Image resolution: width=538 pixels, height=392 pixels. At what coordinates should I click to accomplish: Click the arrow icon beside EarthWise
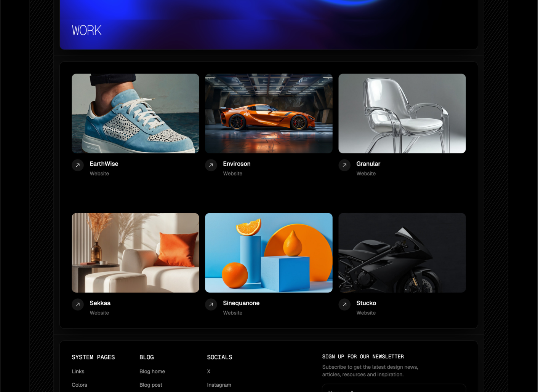pos(77,165)
